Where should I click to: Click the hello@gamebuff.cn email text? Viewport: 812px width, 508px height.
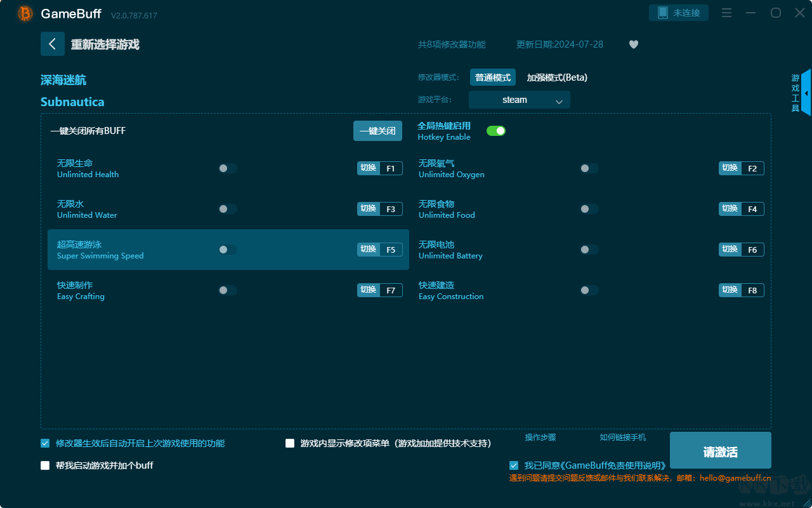735,478
